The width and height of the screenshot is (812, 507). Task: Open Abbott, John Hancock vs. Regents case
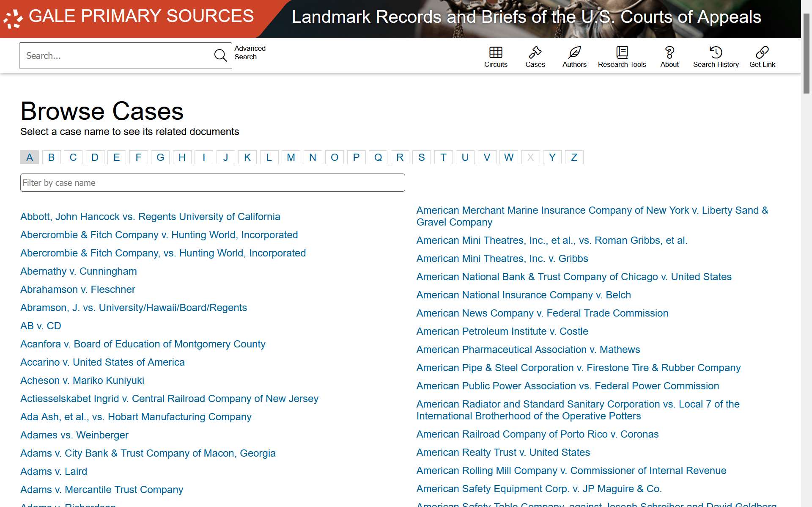150,217
